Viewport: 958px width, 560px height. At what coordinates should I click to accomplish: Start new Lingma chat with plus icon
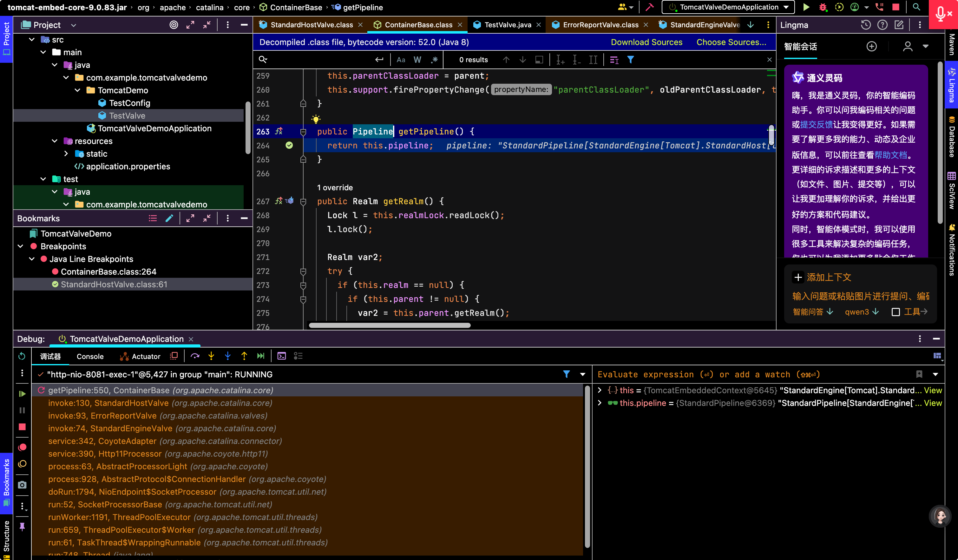872,46
